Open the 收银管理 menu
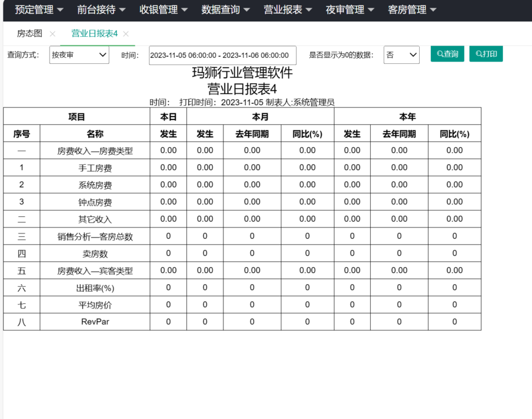The width and height of the screenshot is (532, 419). coord(163,9)
